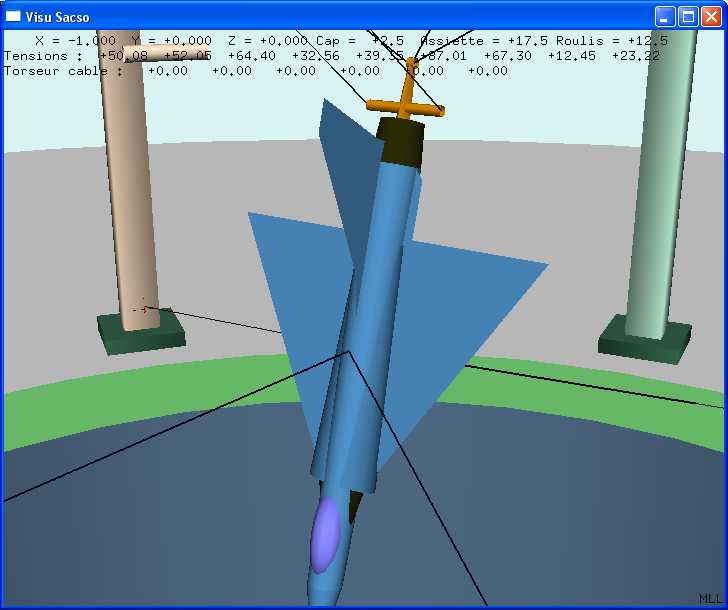The image size is (728, 610).
Task: Click the Visu Sacso window icon
Action: tap(14, 16)
